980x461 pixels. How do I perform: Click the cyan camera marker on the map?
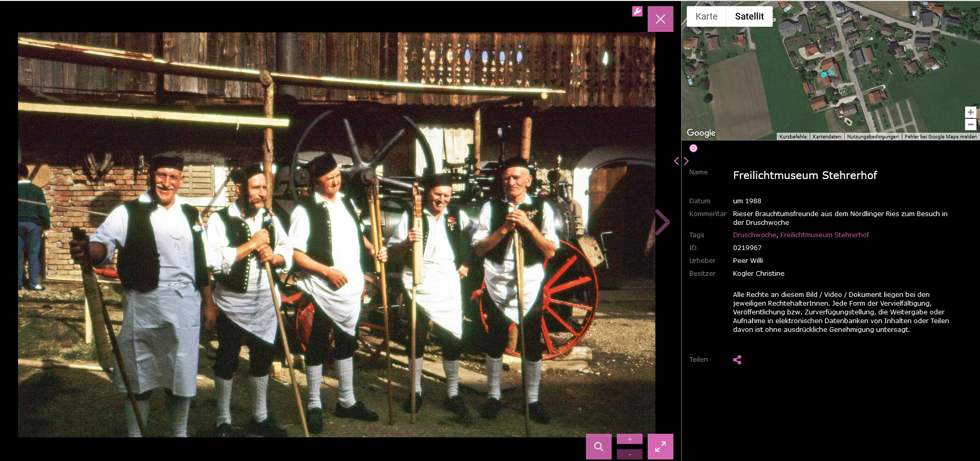824,75
